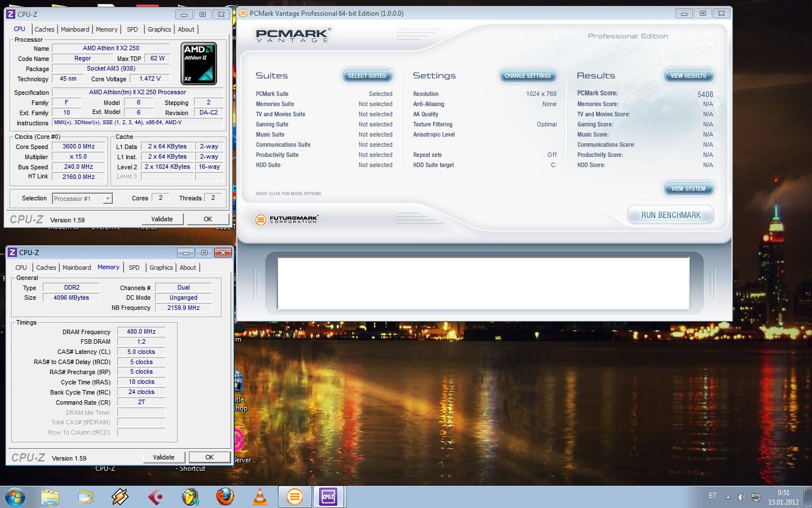
Task: Click the VIEW RESULTS button
Action: pos(689,76)
